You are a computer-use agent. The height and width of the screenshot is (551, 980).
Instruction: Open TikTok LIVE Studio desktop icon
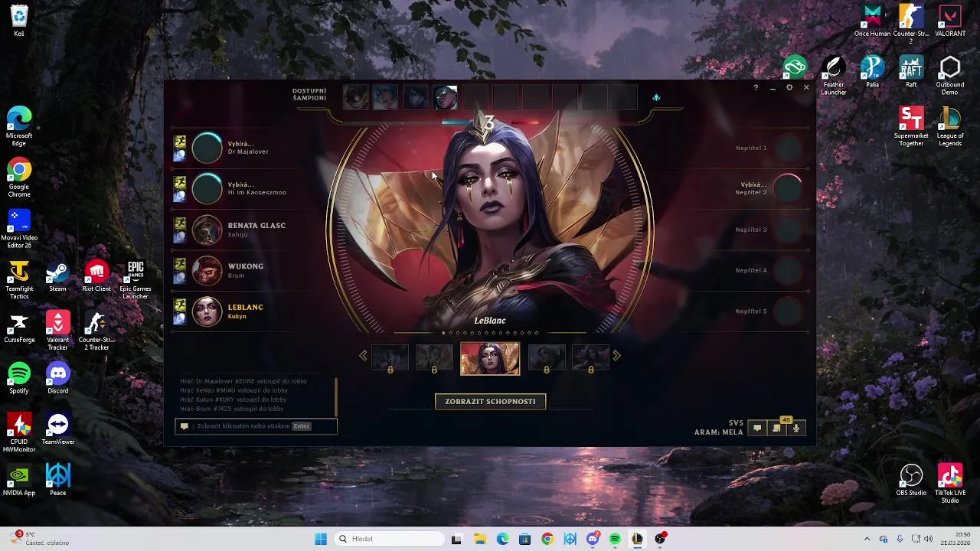[950, 484]
